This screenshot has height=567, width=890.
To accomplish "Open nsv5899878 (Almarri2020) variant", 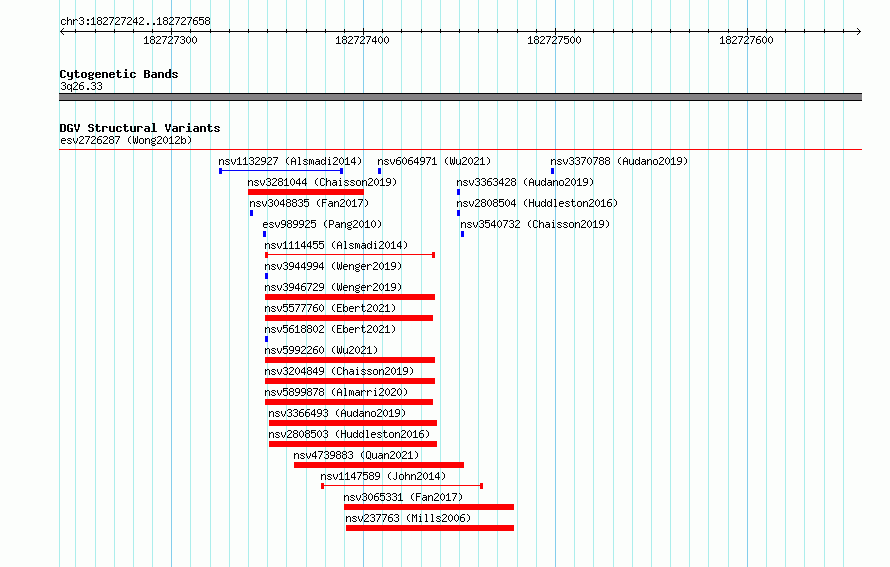I will pos(336,392).
